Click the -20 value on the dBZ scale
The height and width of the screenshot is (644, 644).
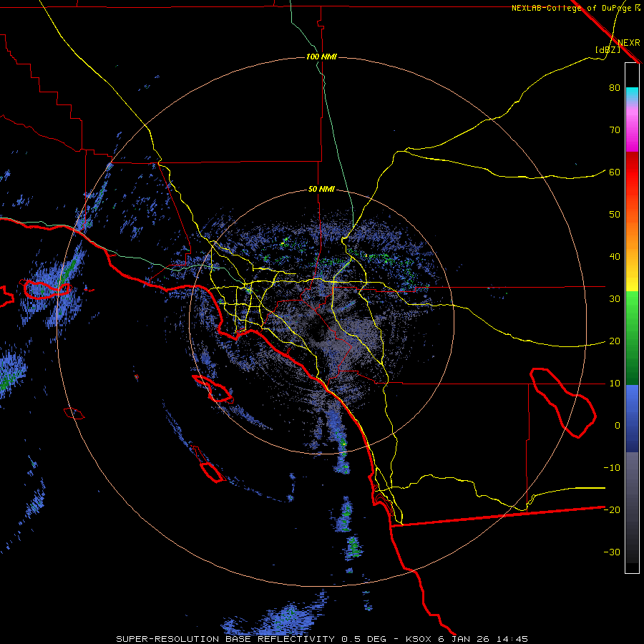612,510
